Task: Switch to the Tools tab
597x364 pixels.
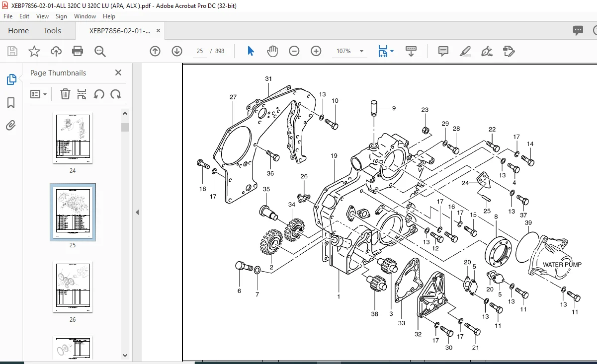Action: tap(52, 31)
